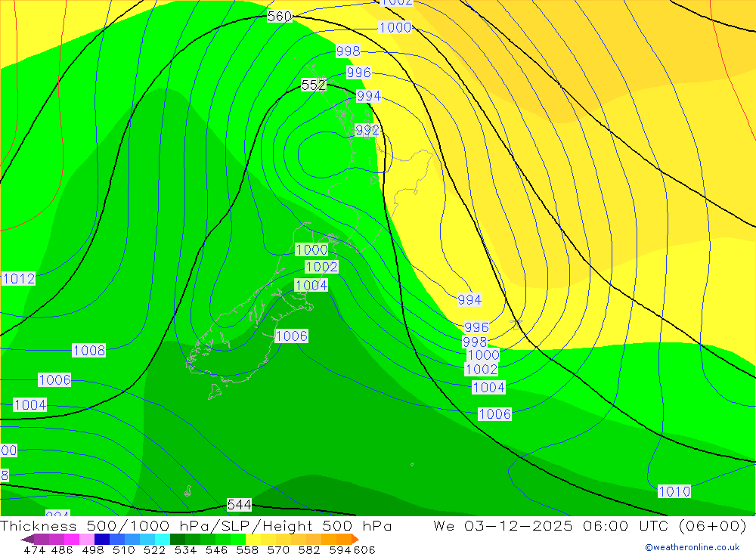The image size is (756, 554).
Task: Click the legend value 534
Action: [x=186, y=550]
